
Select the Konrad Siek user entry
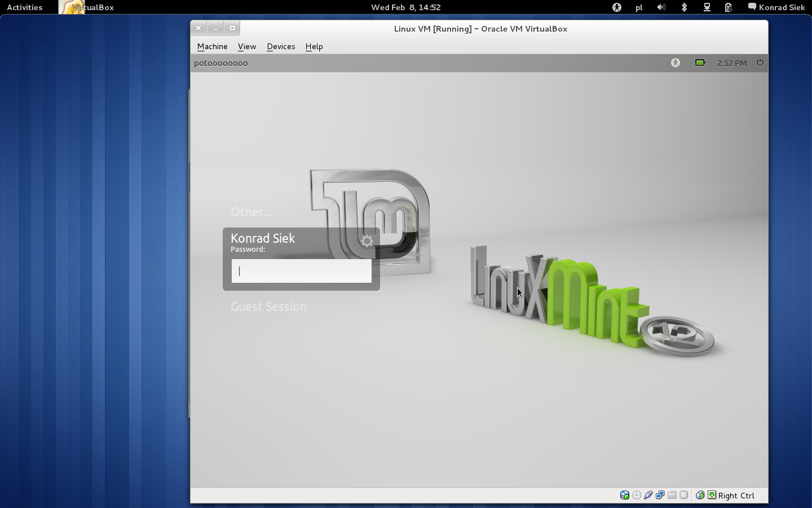pyautogui.click(x=263, y=238)
